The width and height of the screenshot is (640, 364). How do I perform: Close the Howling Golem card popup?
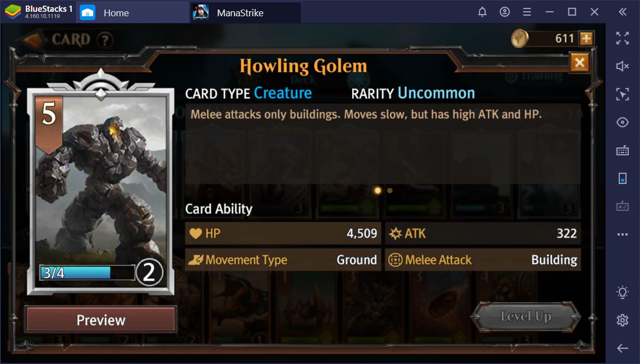tap(579, 63)
